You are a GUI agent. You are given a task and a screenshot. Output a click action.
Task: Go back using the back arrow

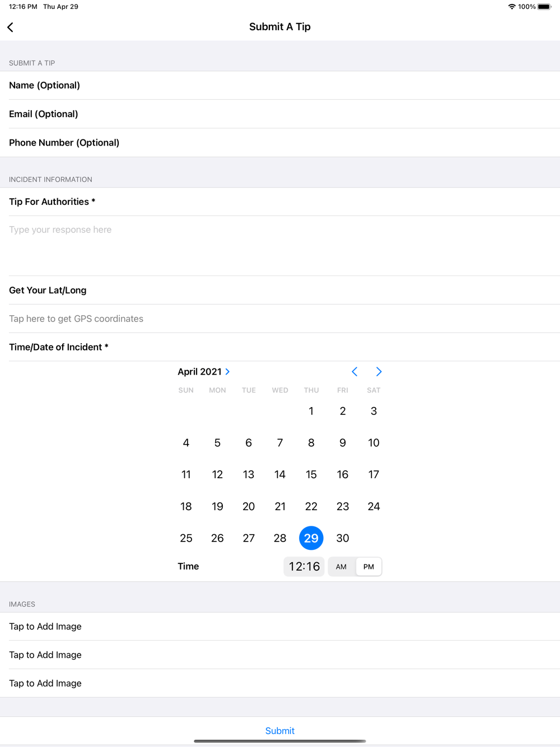10,27
